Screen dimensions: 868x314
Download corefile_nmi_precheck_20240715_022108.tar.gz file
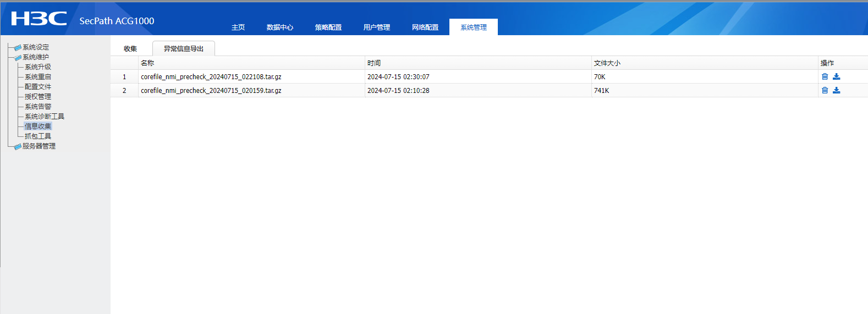(x=836, y=76)
